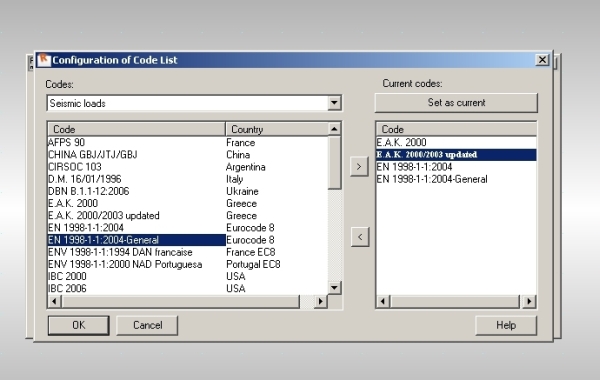
Task: Click the Code header in Current codes list
Action: click(456, 129)
